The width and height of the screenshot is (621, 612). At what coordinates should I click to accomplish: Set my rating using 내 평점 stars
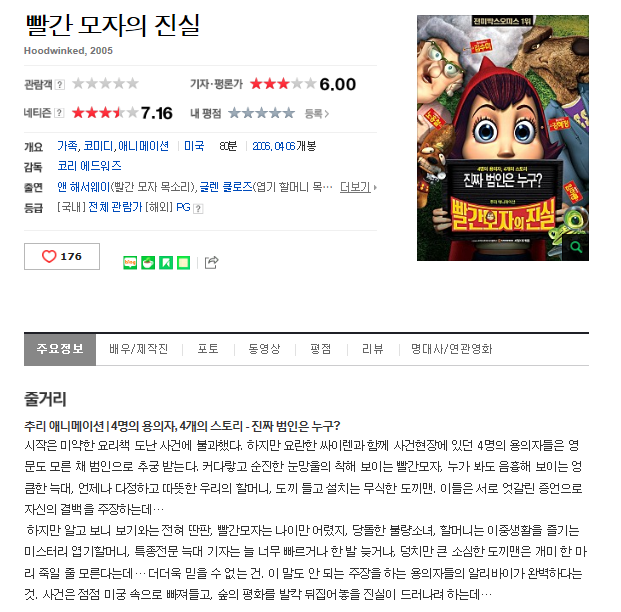262,113
